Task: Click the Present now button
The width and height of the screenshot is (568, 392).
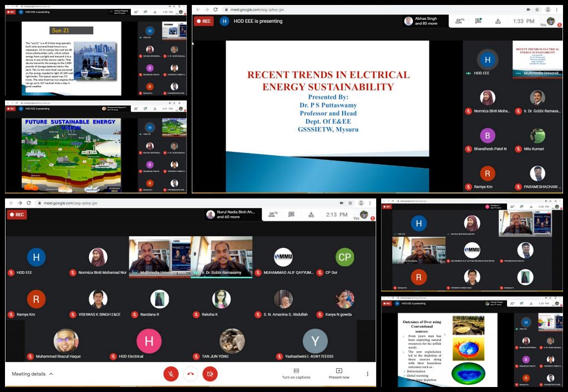Action: click(x=339, y=373)
